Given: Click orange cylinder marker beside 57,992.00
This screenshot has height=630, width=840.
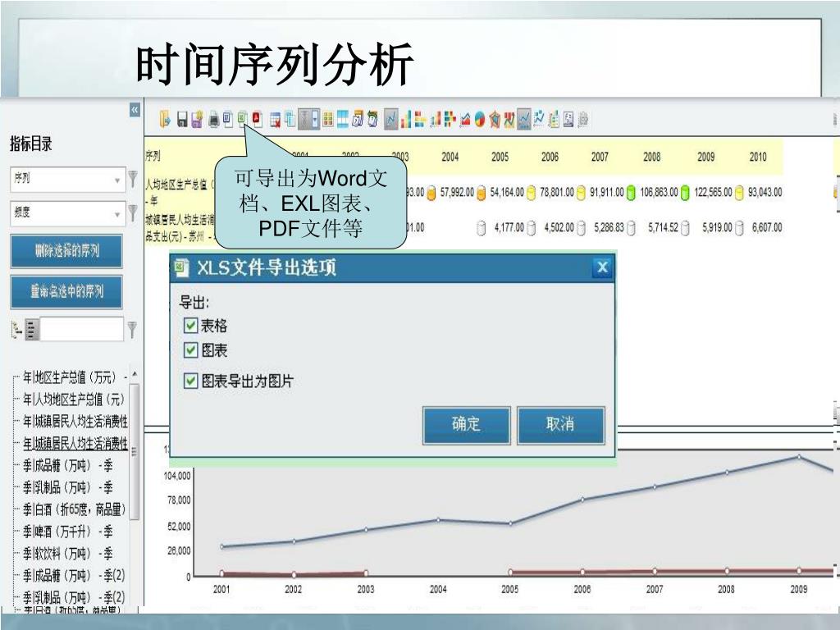Looking at the screenshot, I should point(431,192).
